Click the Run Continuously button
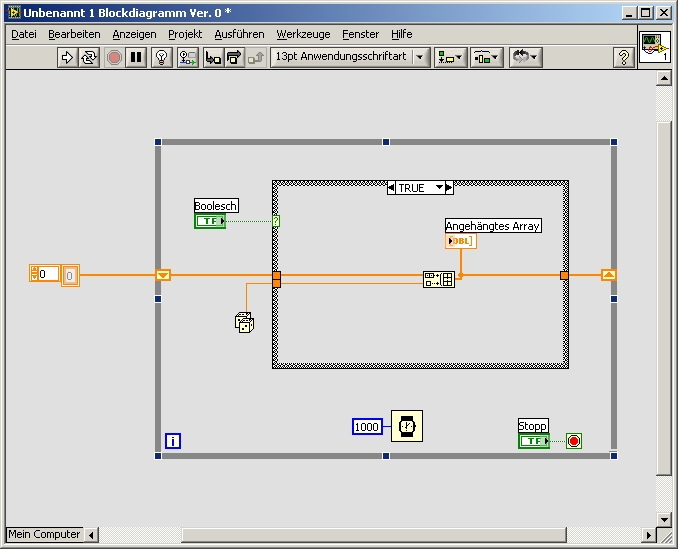Viewport: 678px width, 549px height. click(x=90, y=57)
